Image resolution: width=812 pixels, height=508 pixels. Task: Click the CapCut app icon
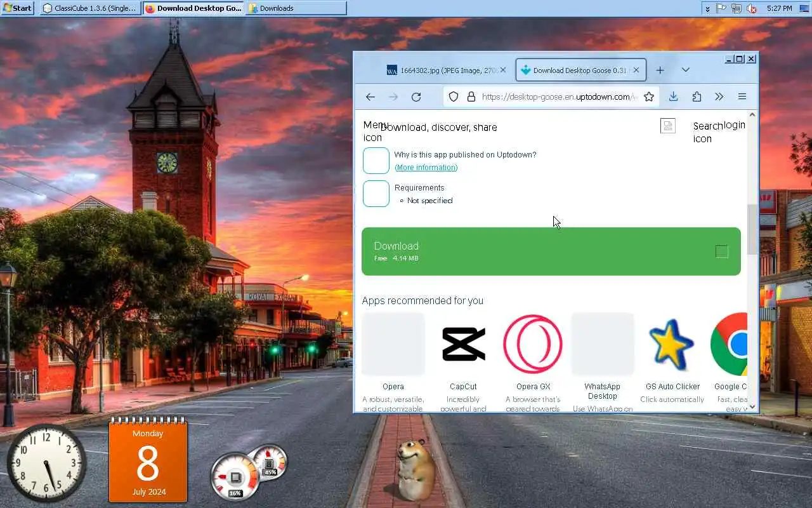pos(464,344)
